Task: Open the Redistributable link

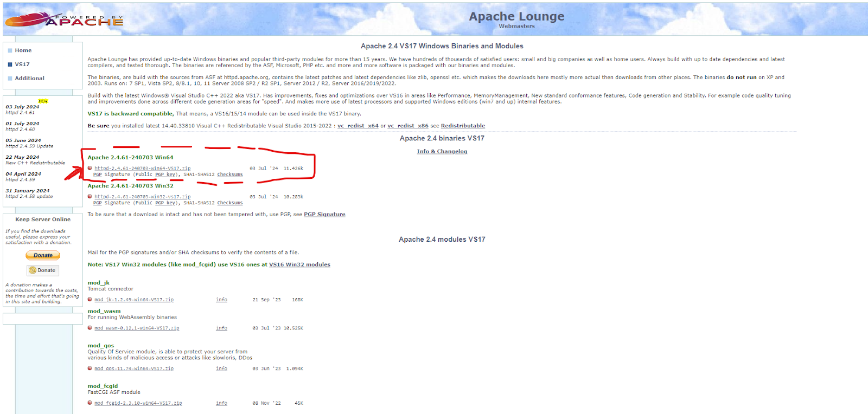Action: tap(463, 126)
